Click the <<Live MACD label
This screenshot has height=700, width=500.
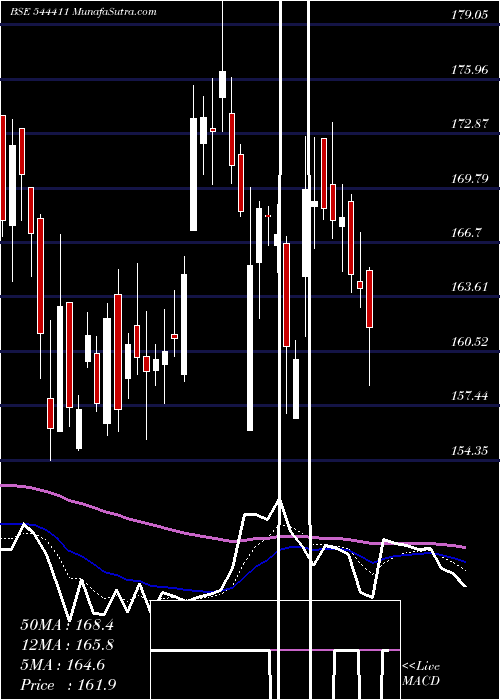point(421,673)
